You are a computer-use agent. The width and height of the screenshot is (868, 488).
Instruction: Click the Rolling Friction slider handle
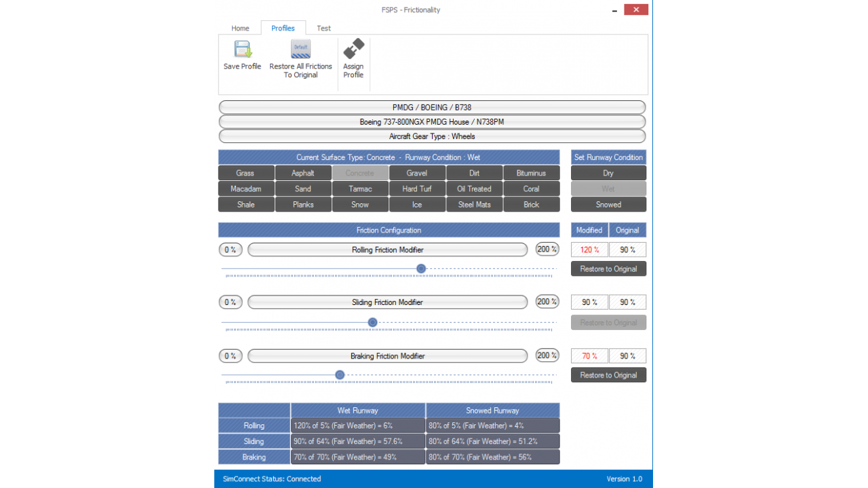[421, 268]
